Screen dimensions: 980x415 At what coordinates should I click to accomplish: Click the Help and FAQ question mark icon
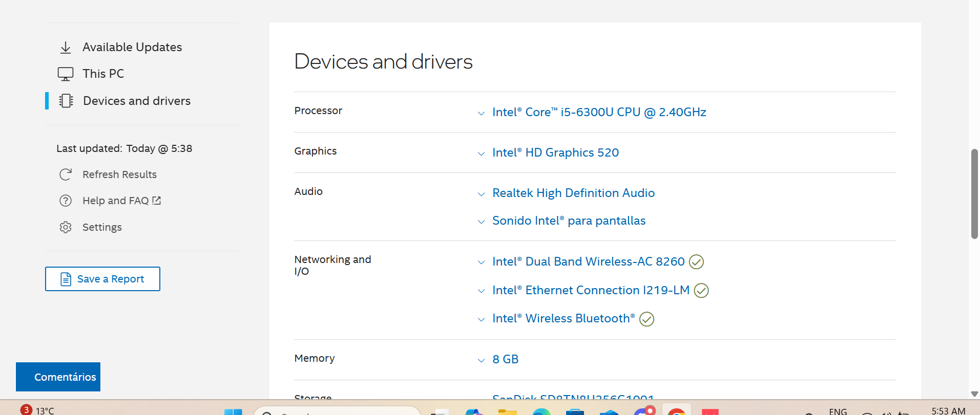point(66,201)
